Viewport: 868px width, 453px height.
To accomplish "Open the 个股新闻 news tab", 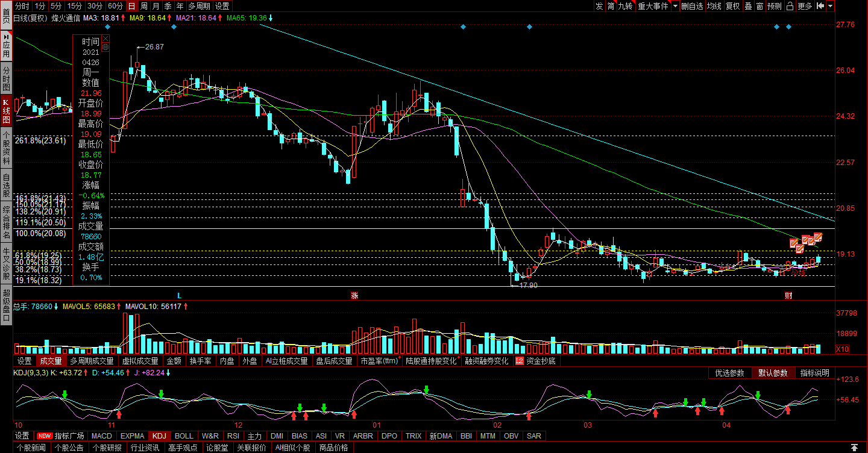I will click(x=31, y=448).
